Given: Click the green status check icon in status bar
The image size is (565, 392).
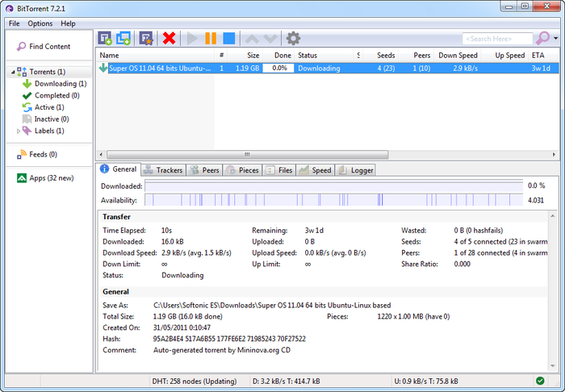Looking at the screenshot, I should 539,380.
